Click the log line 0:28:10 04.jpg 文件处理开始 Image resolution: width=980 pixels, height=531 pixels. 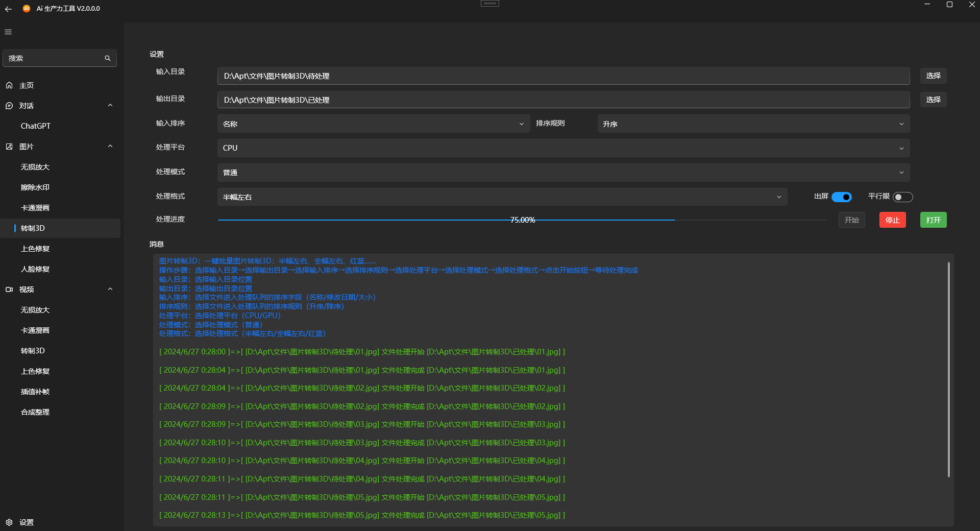(362, 461)
